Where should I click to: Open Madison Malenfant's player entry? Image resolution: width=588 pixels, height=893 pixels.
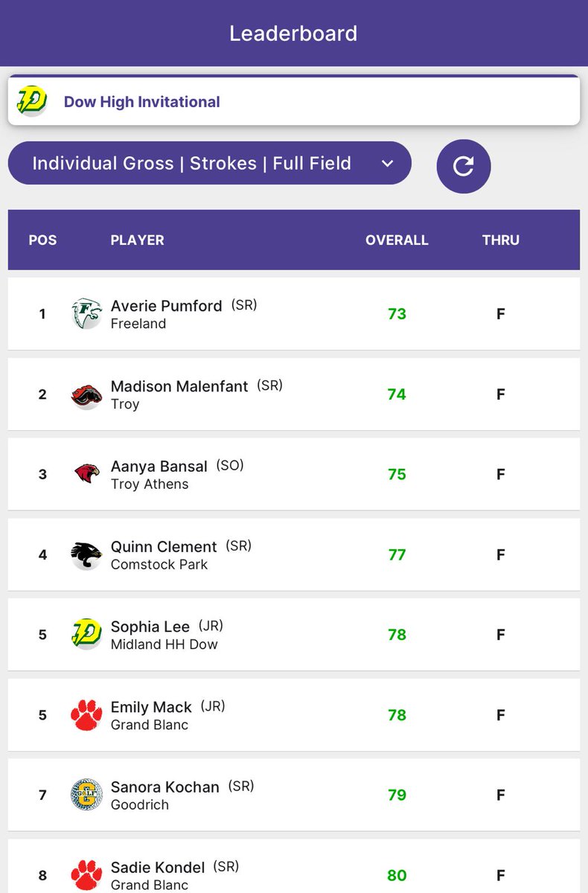point(179,385)
